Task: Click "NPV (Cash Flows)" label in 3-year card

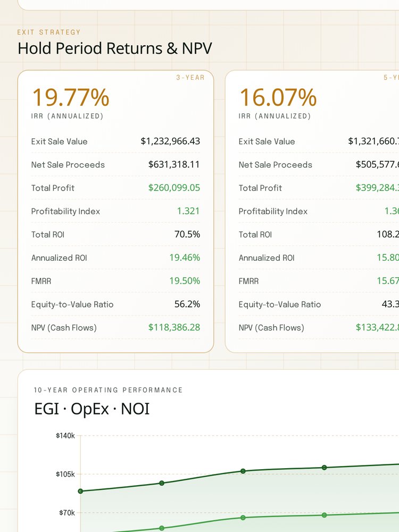Action: [x=64, y=328]
